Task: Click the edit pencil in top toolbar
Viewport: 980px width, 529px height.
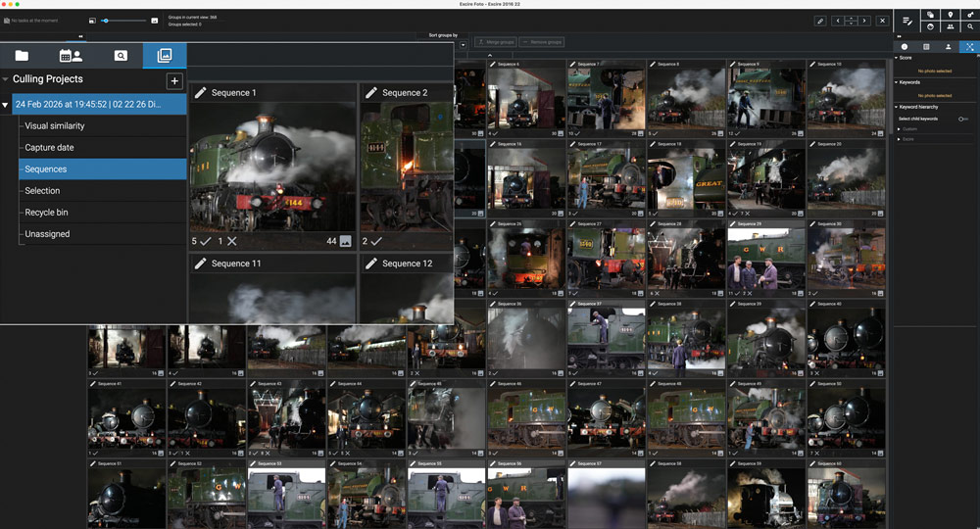Action: point(820,21)
